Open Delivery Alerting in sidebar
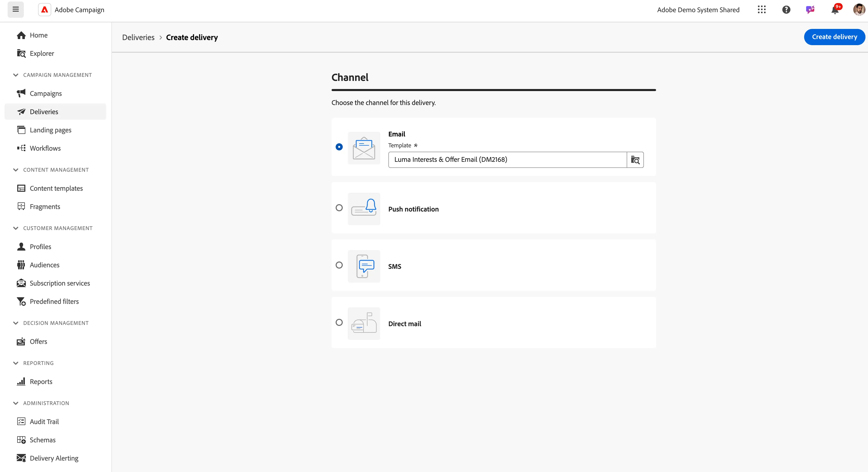The image size is (868, 472). pos(55,458)
